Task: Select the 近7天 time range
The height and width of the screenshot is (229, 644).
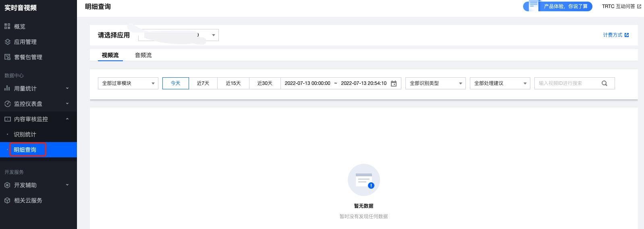Action: tap(203, 83)
